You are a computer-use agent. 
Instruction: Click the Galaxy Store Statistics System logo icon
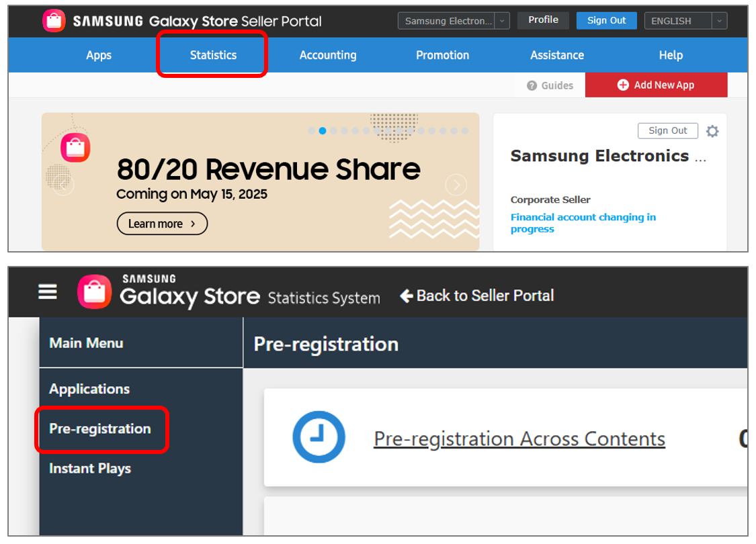[95, 291]
